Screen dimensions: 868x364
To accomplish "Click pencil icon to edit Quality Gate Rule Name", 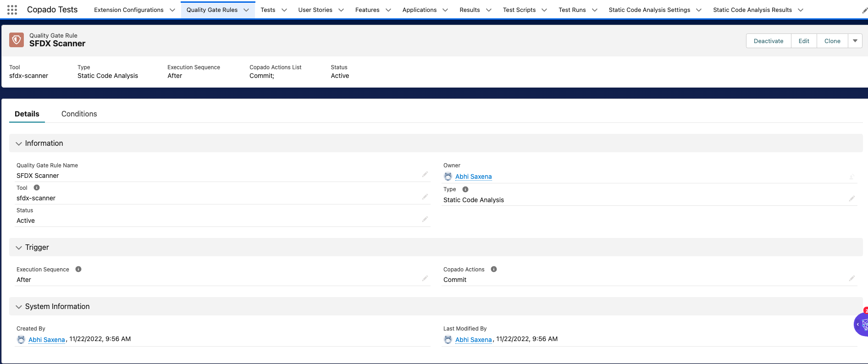I will point(425,174).
